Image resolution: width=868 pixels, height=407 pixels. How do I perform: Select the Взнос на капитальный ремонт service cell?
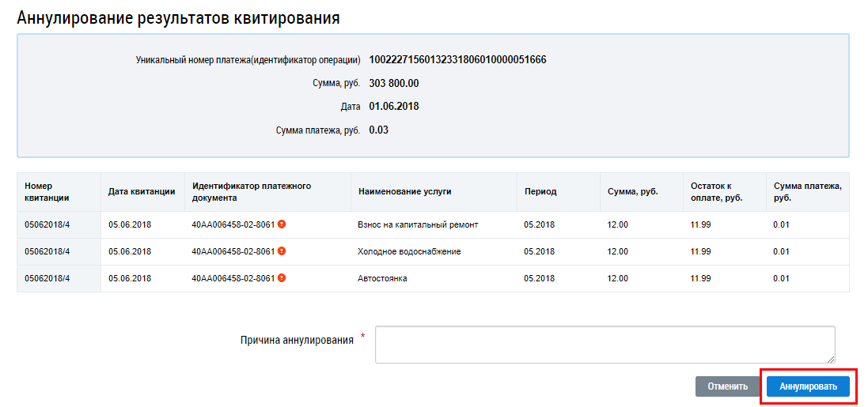418,224
